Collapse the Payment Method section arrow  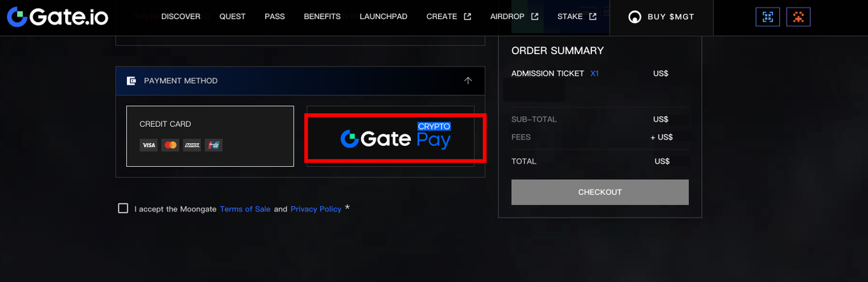468,81
